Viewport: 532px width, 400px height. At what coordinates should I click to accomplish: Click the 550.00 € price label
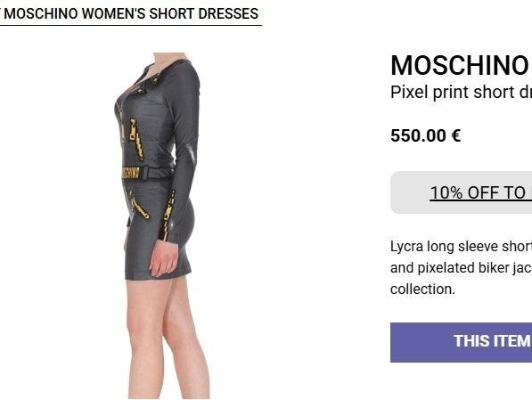425,135
